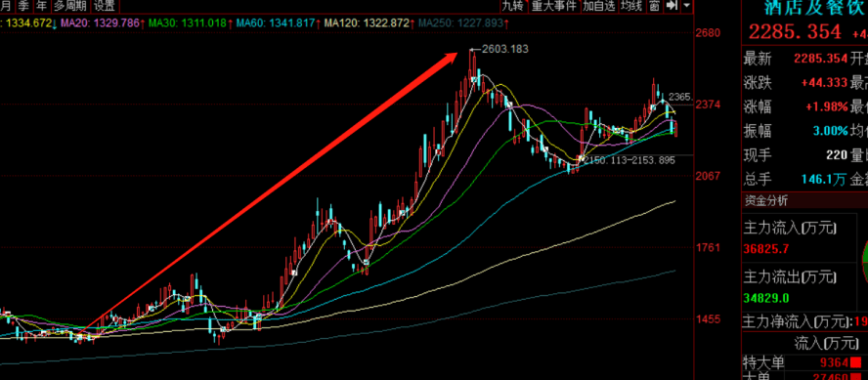
Task: Expand the small triangle dropdown in toolbar
Action: (687, 6)
